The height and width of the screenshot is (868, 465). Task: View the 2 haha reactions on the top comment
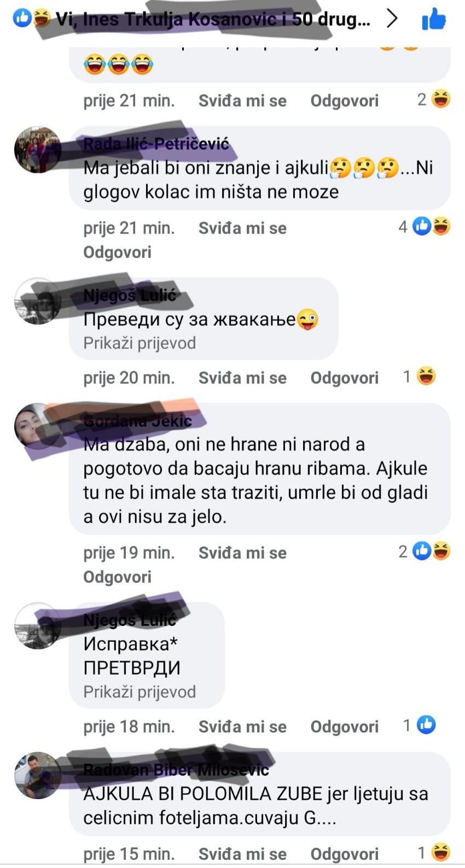[434, 99]
